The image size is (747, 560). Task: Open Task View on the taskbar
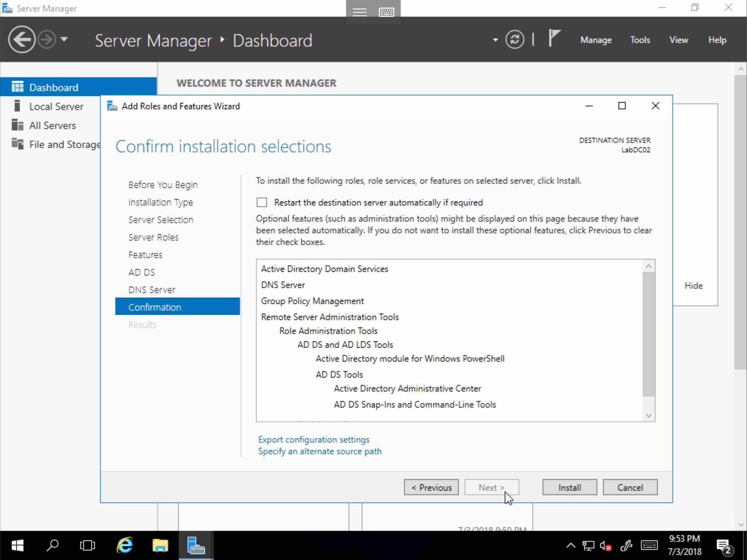click(x=87, y=546)
